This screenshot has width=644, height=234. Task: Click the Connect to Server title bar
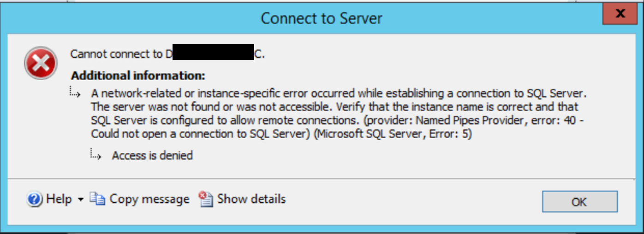click(x=322, y=18)
